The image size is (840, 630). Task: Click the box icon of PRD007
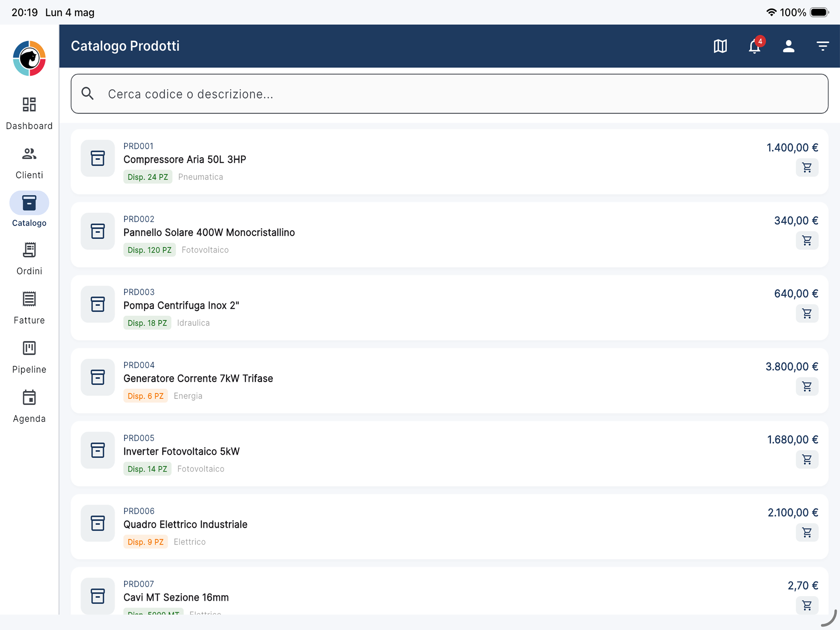97,596
